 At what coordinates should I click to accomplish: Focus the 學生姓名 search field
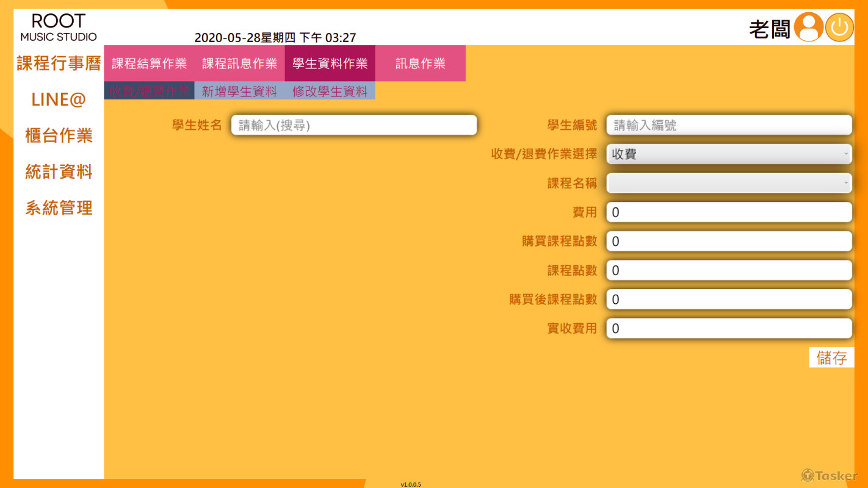pyautogui.click(x=353, y=125)
